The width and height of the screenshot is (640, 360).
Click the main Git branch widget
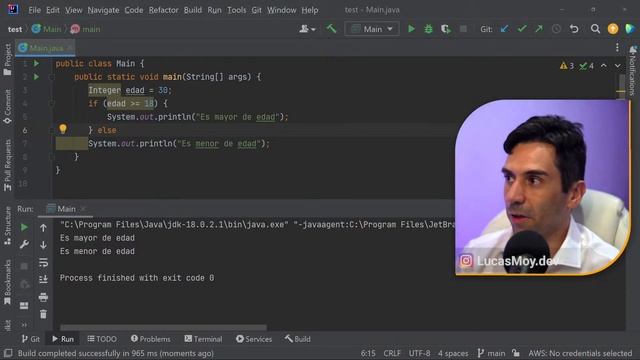(491, 353)
